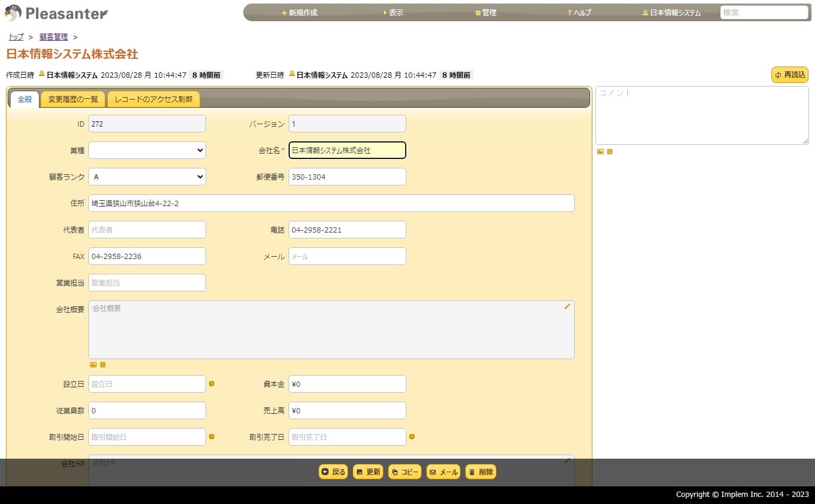The image size is (815, 504).
Task: Select the レコードのアクセス制御 tab
Action: click(x=153, y=100)
